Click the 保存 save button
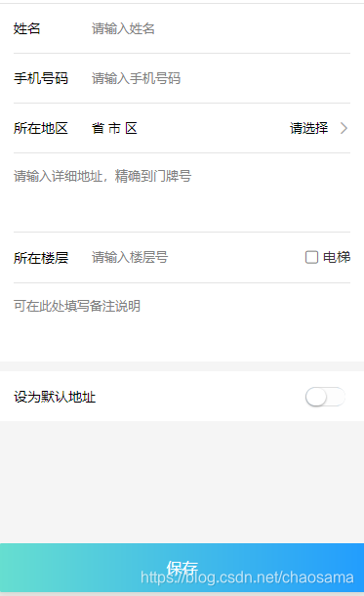The width and height of the screenshot is (364, 596). [182, 568]
